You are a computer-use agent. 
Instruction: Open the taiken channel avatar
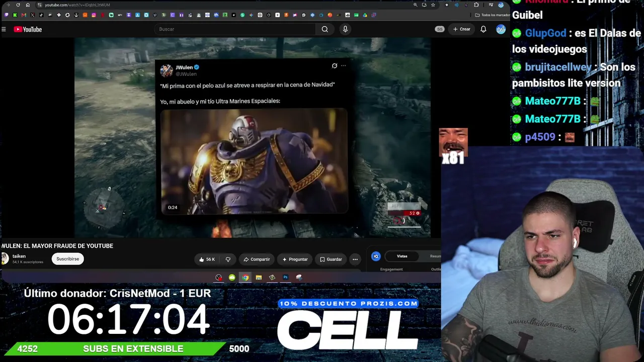(x=5, y=259)
